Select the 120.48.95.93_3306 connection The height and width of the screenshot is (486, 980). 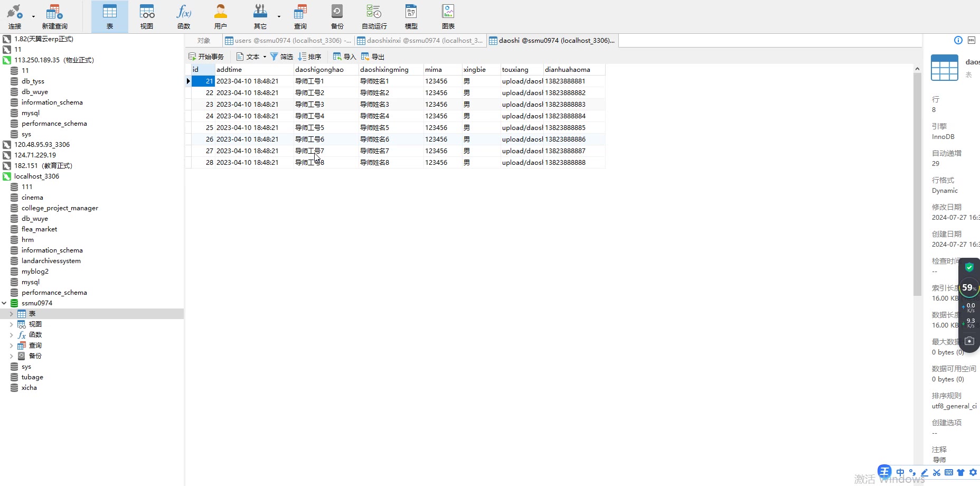click(42, 145)
